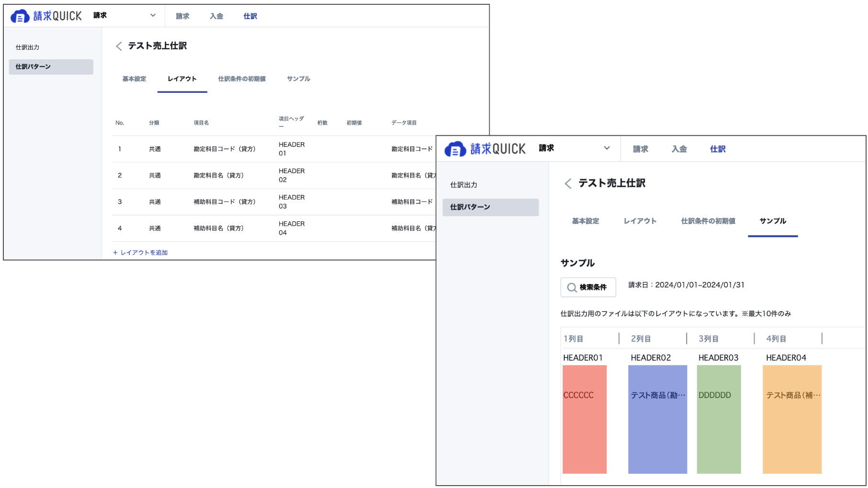
Task: Switch to 仕訳条件の初期値 tab in back window
Action: click(242, 79)
